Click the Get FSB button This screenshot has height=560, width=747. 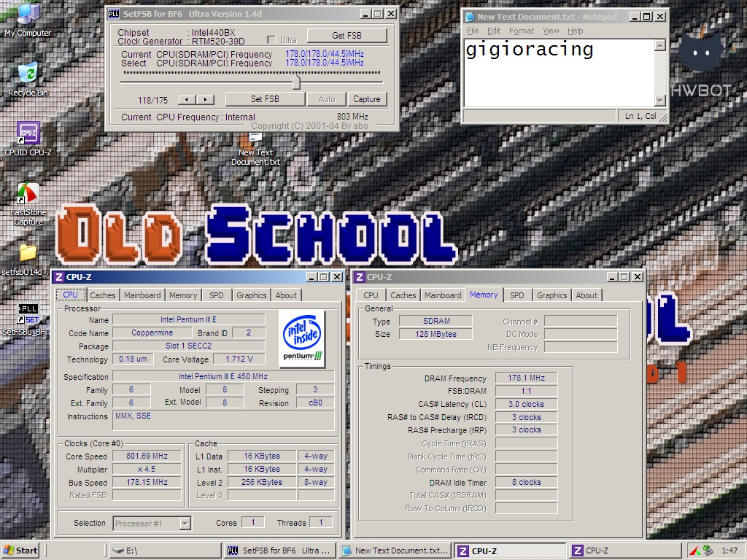(x=347, y=36)
